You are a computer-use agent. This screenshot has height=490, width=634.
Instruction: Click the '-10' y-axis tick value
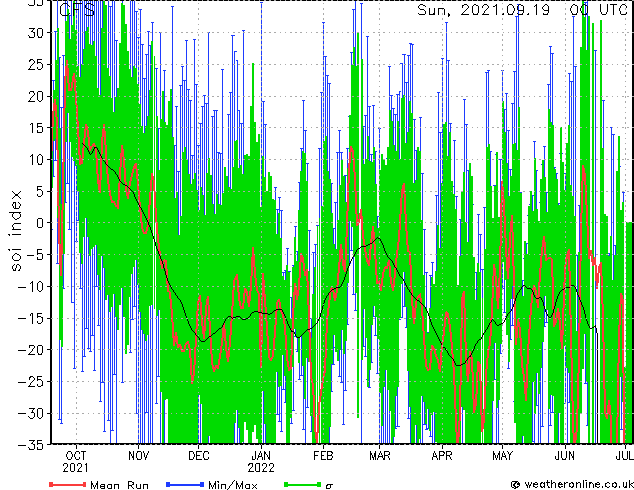(x=31, y=286)
